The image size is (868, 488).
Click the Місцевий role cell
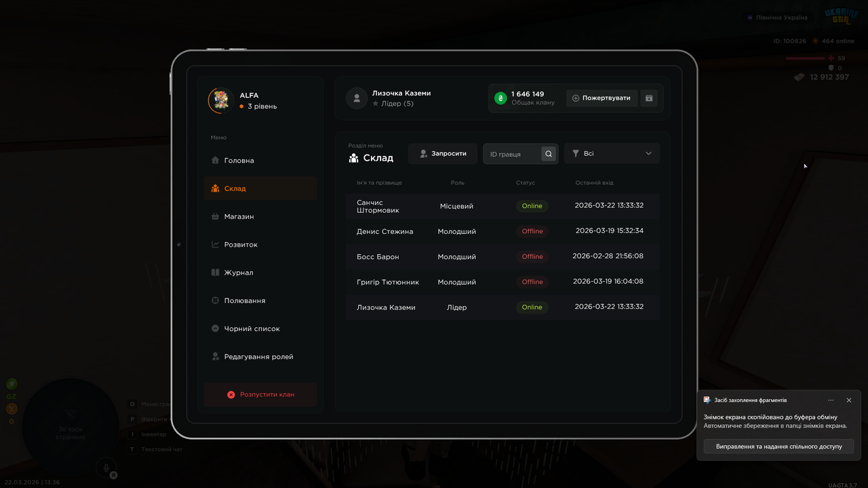click(x=456, y=206)
